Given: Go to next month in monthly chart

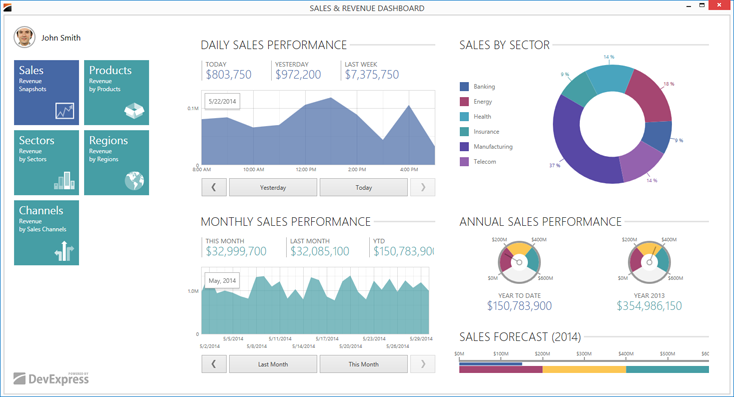Looking at the screenshot, I should [x=423, y=364].
